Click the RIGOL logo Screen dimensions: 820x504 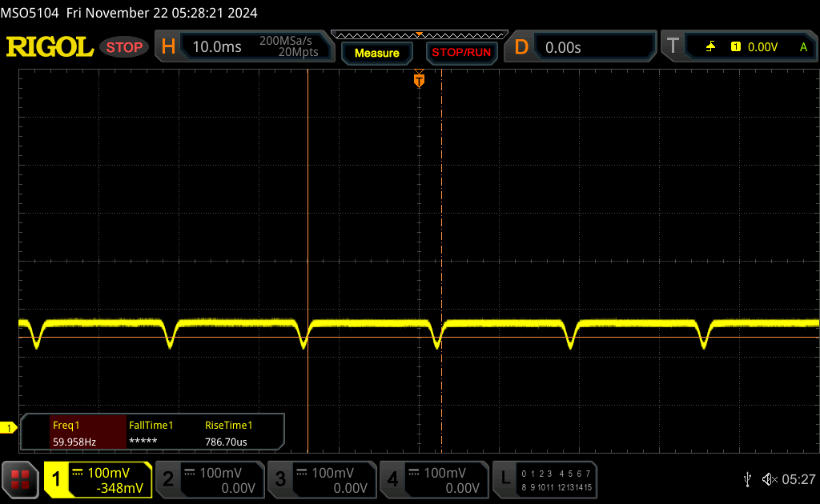pos(50,47)
